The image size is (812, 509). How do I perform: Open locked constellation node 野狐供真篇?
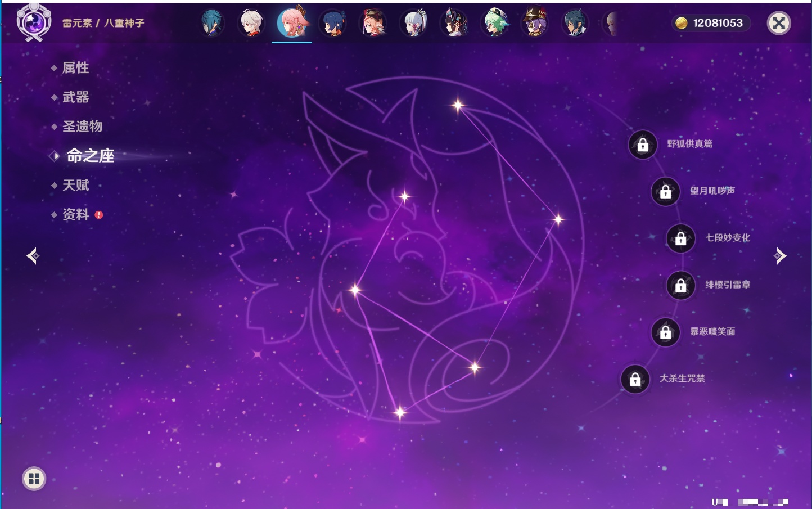pyautogui.click(x=643, y=145)
